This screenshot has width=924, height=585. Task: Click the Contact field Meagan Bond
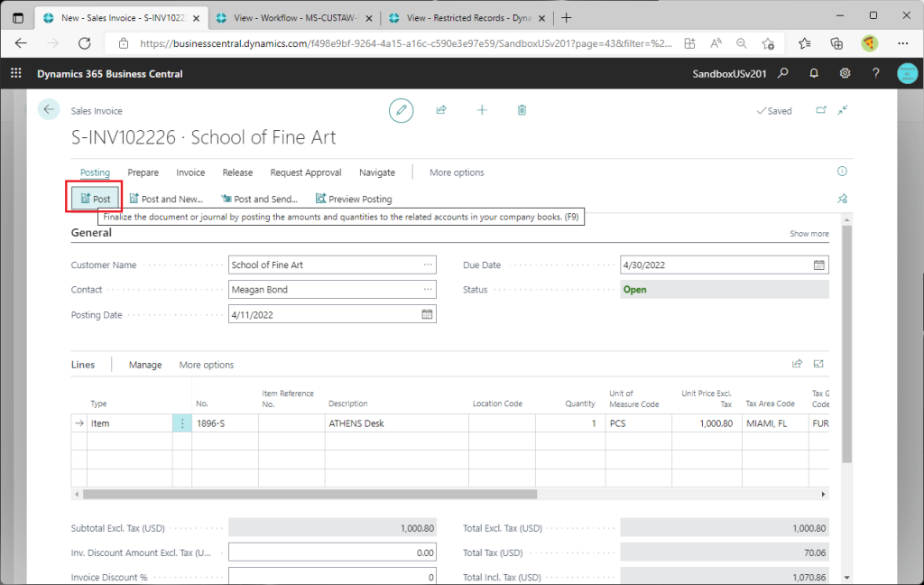[x=332, y=290]
